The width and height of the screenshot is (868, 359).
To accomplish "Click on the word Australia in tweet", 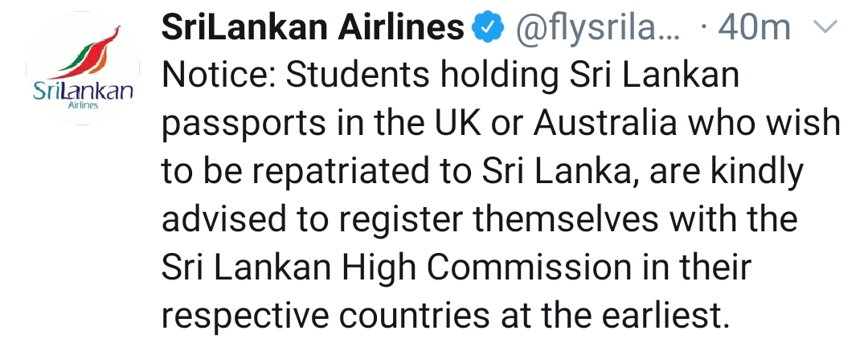I will click(x=605, y=124).
